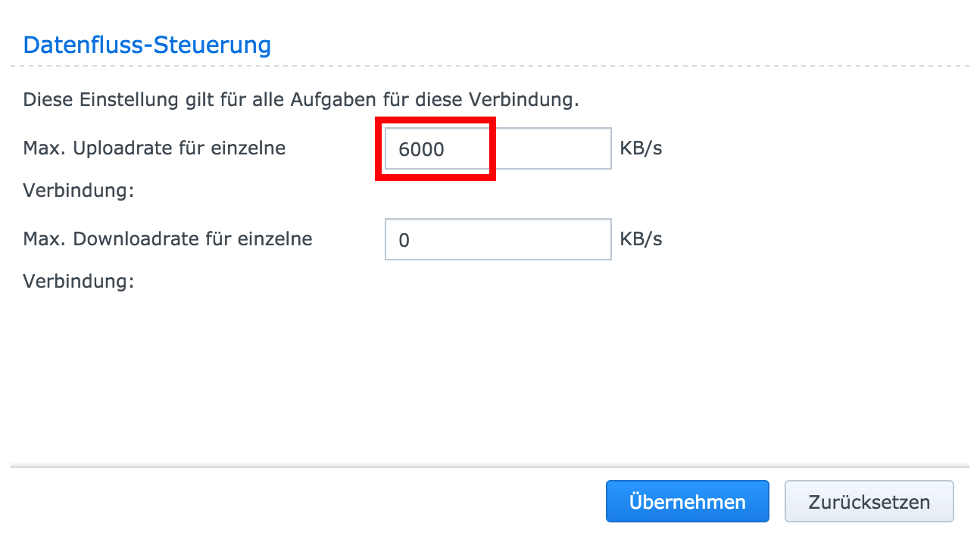
Task: Click KB/s unit beside upload field
Action: [641, 148]
